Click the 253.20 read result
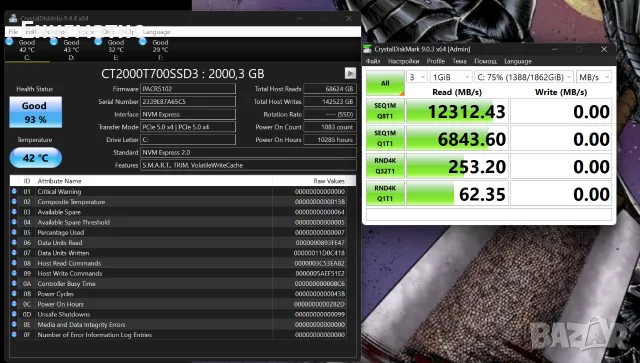The image size is (640, 363). point(457,166)
